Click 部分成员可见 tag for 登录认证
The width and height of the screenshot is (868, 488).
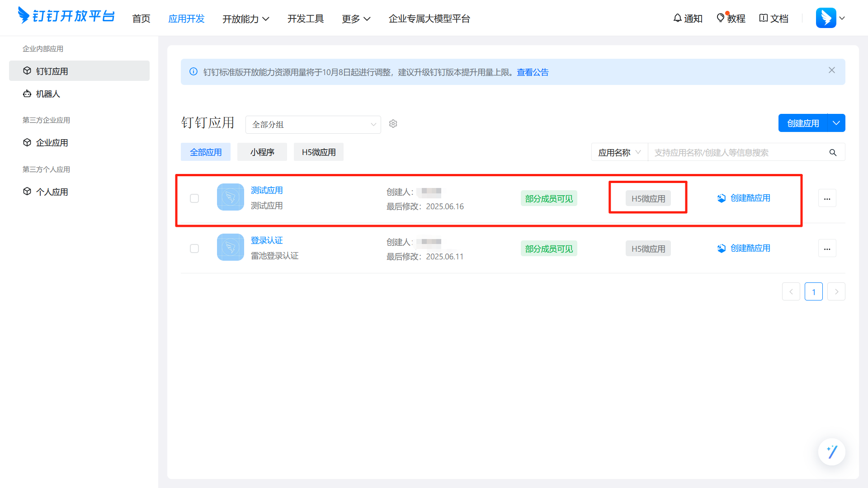pos(549,249)
